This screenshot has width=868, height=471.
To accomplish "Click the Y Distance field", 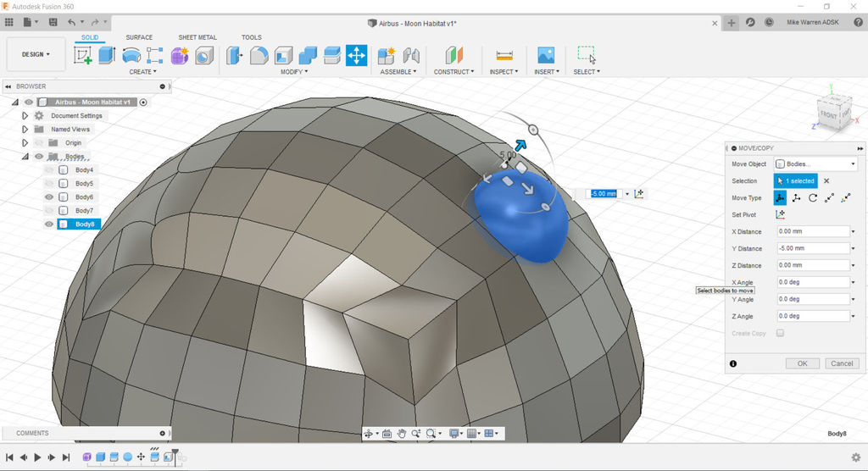I will (x=813, y=248).
